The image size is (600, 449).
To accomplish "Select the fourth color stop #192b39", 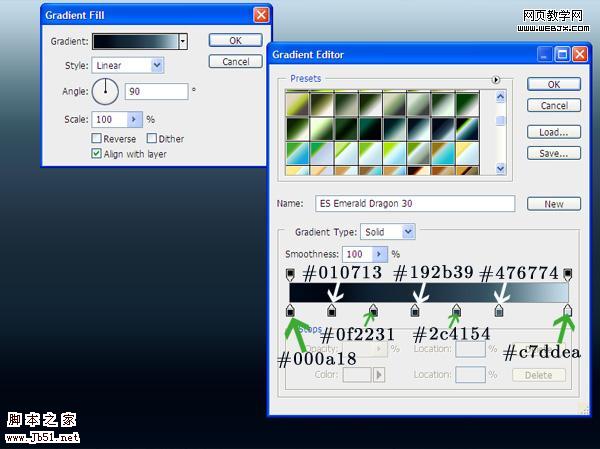I will click(x=415, y=310).
